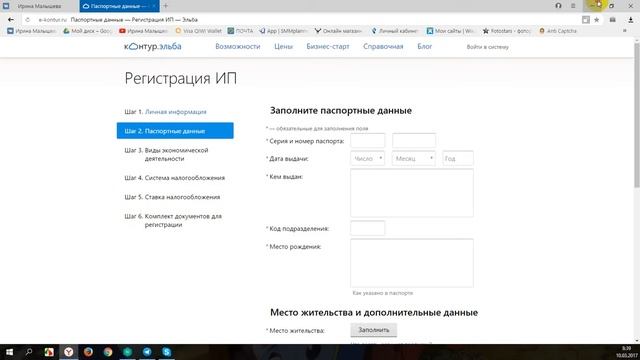
Task: Expand the Месяц month dropdown
Action: click(413, 158)
